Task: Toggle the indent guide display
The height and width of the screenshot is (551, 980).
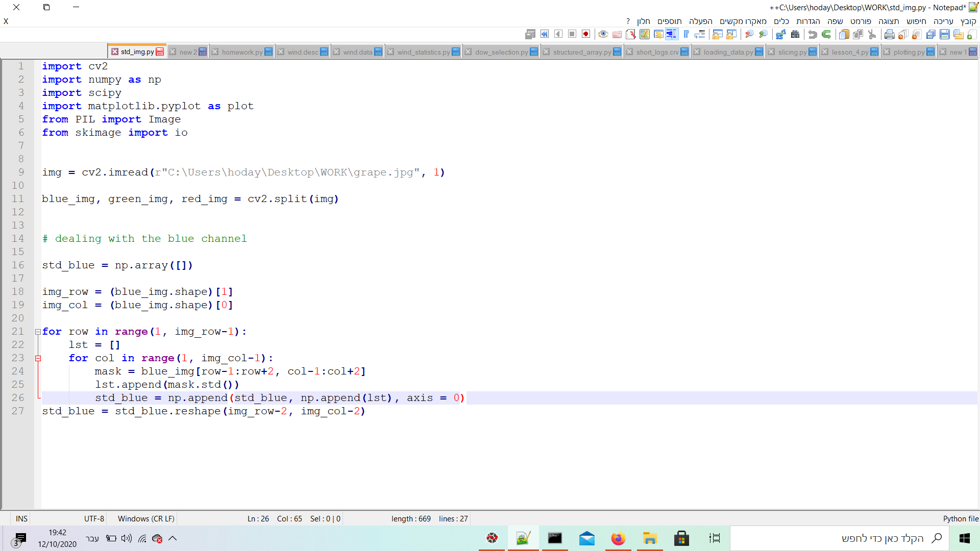Action: [x=672, y=34]
